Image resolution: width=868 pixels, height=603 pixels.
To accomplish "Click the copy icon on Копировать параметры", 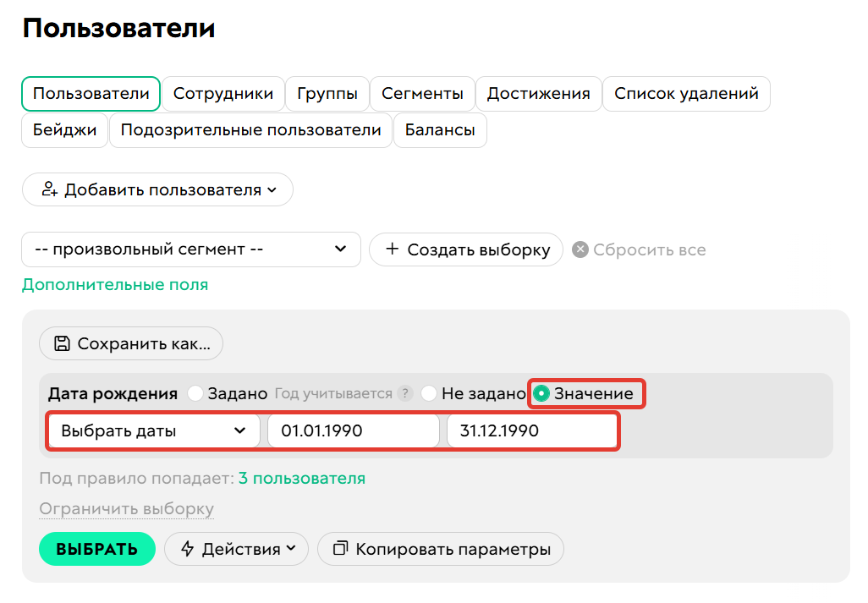I will [x=340, y=550].
